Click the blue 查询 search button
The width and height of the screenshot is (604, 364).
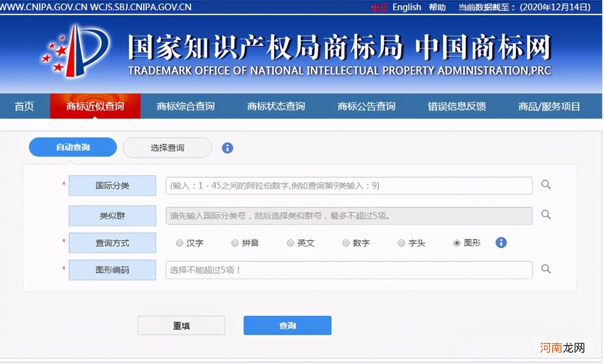(287, 326)
